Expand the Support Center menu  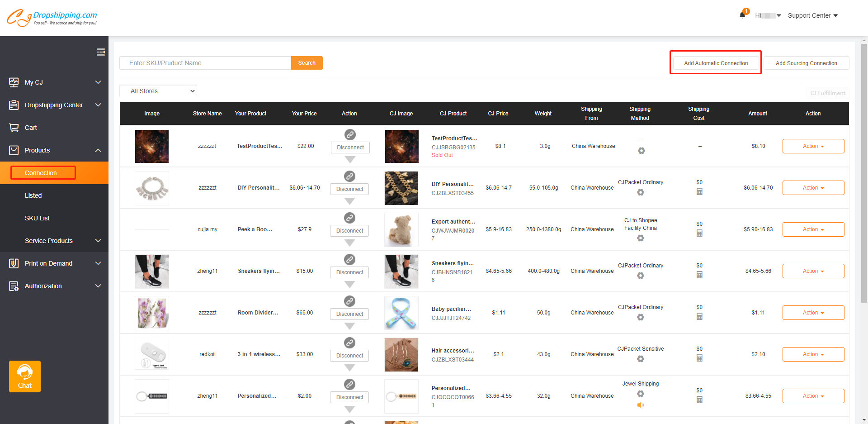(812, 15)
